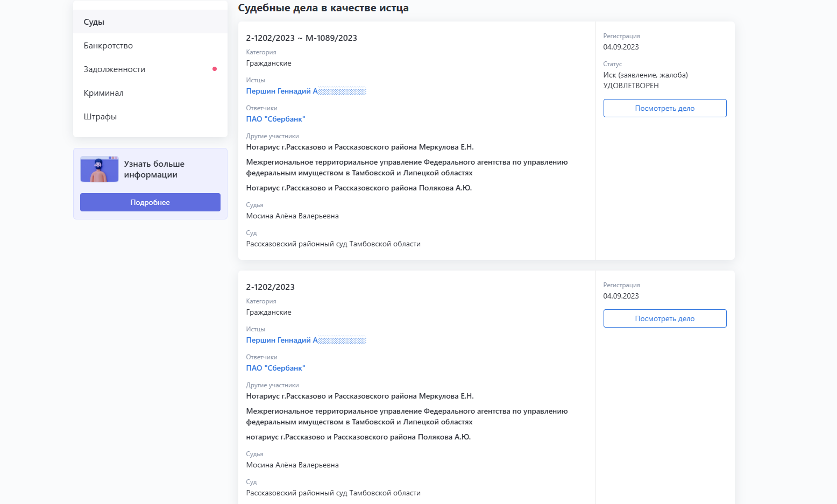Image resolution: width=837 pixels, height=504 pixels.
Task: Click Нотариус ... Полякова А.Ю. in the first case
Action: coord(359,188)
